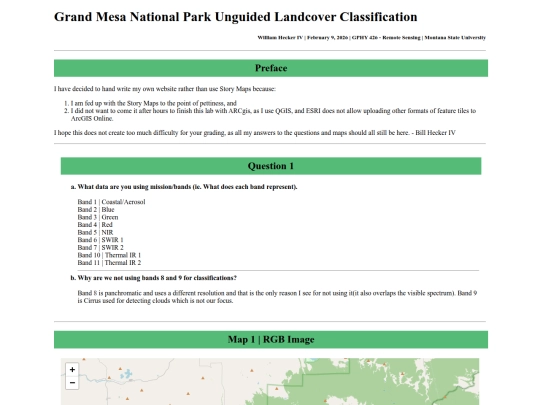540x405 pixels.
Task: Click the page title Grand Mesa National Park
Action: [x=236, y=17]
